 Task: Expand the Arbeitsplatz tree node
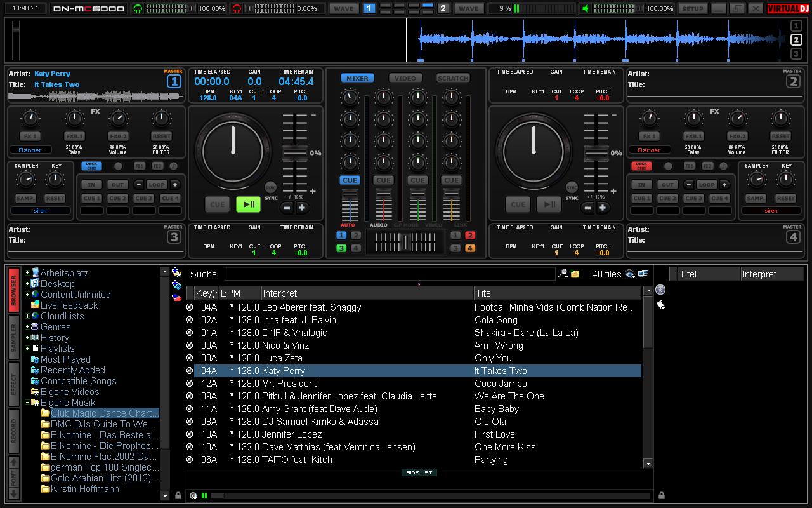click(x=27, y=273)
